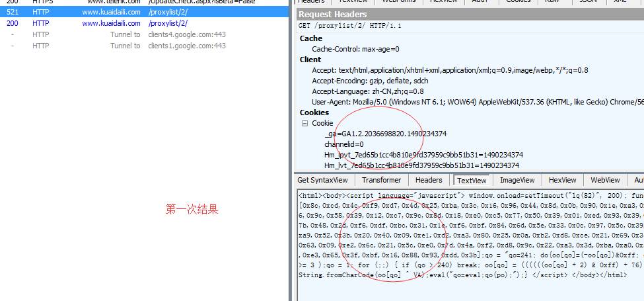Click inside the response TextView body

470,245
